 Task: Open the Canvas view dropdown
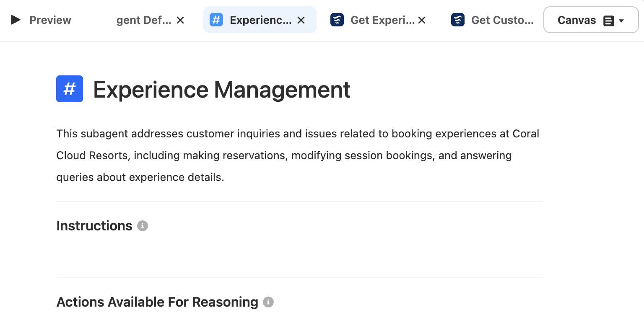pyautogui.click(x=591, y=20)
